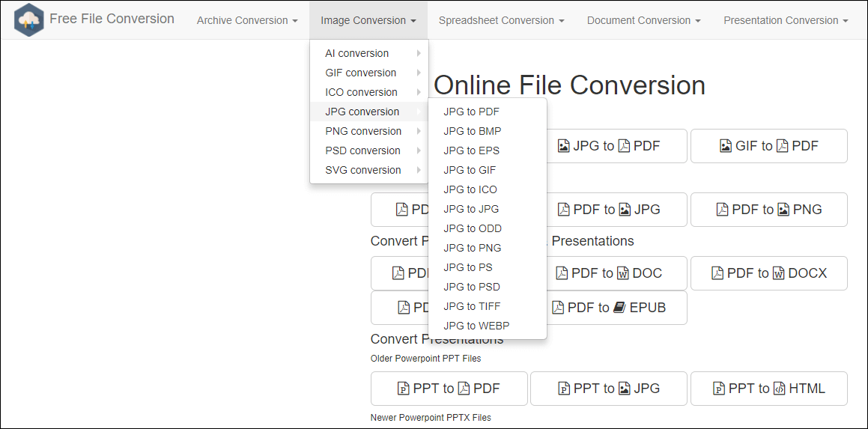Image resolution: width=868 pixels, height=429 pixels.
Task: Click the Older Powerpoint PPT Files label
Action: [425, 359]
